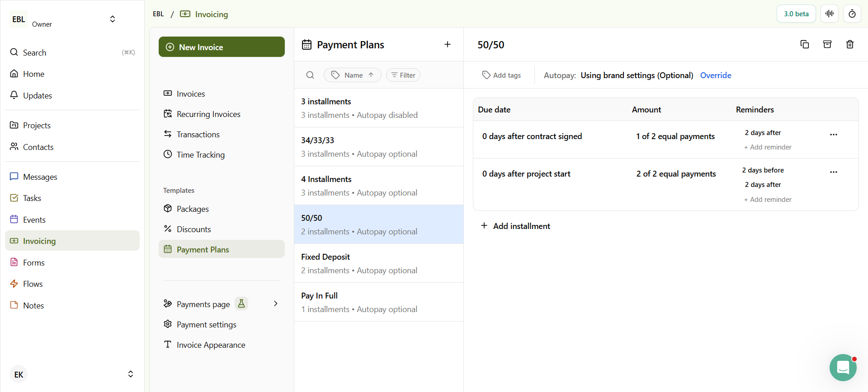Select the 4 Installments payment plan
The height and width of the screenshot is (392, 868).
coord(379,186)
